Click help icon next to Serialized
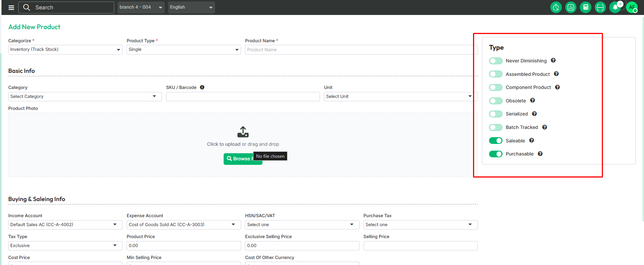 pos(534,114)
